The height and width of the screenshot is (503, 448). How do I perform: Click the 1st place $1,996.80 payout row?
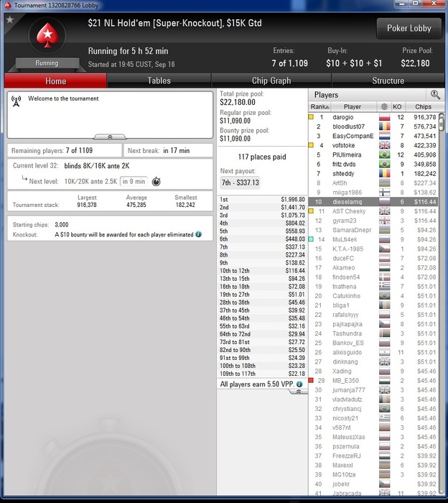[262, 200]
